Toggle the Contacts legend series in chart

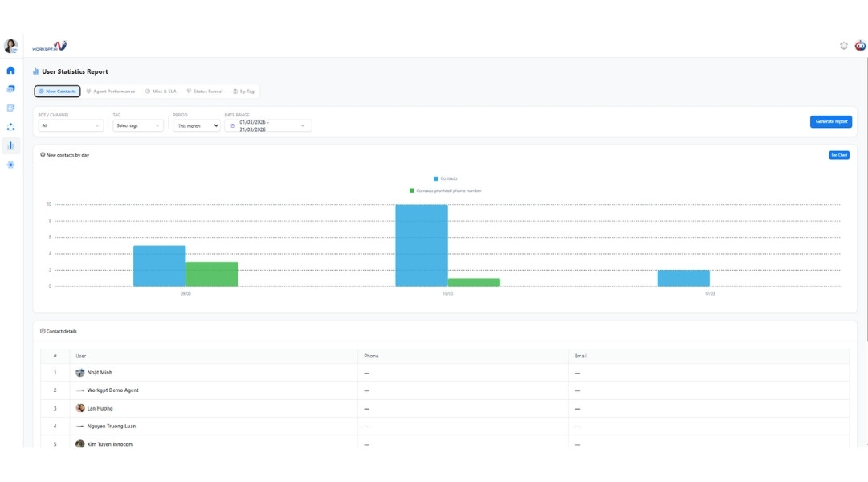click(x=445, y=178)
